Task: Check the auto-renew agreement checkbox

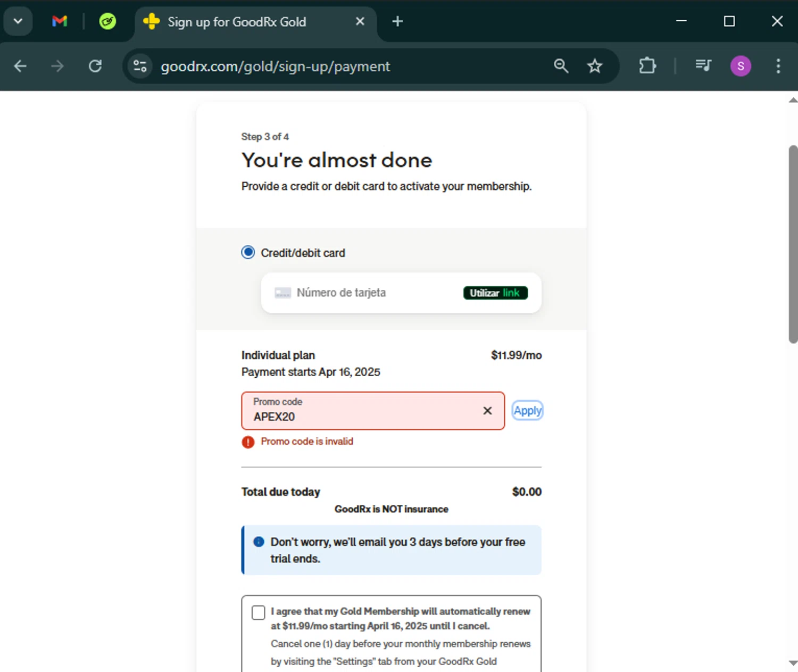Action: pos(259,612)
